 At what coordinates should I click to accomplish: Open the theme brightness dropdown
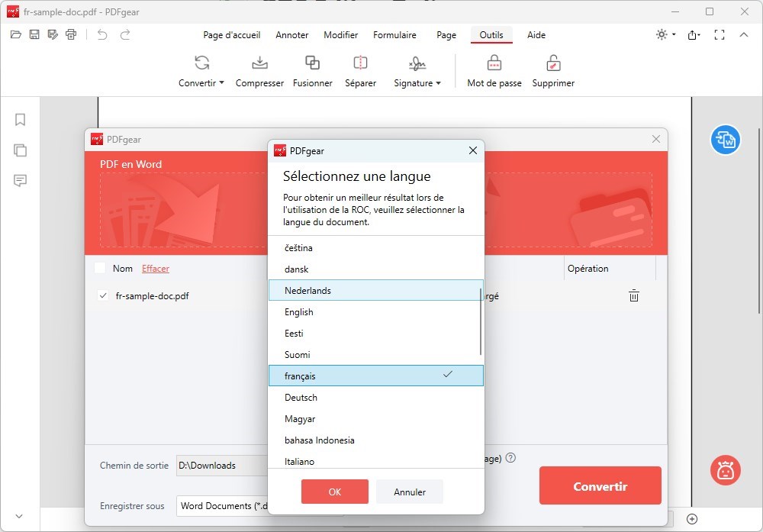click(665, 34)
